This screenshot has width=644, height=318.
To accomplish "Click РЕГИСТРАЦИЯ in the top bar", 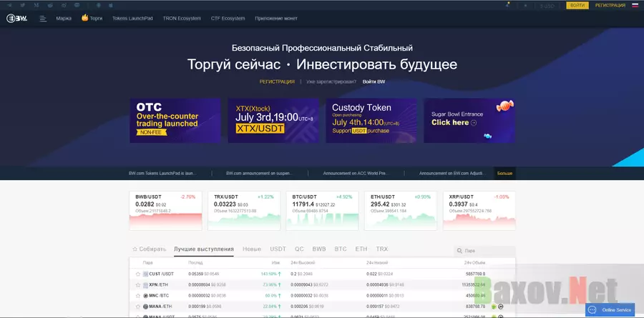I will [x=610, y=5].
